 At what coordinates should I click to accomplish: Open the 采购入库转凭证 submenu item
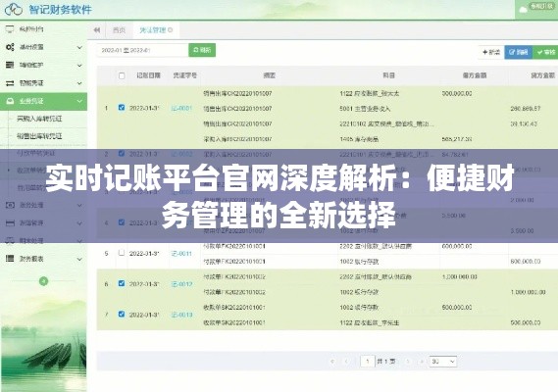tap(39, 119)
